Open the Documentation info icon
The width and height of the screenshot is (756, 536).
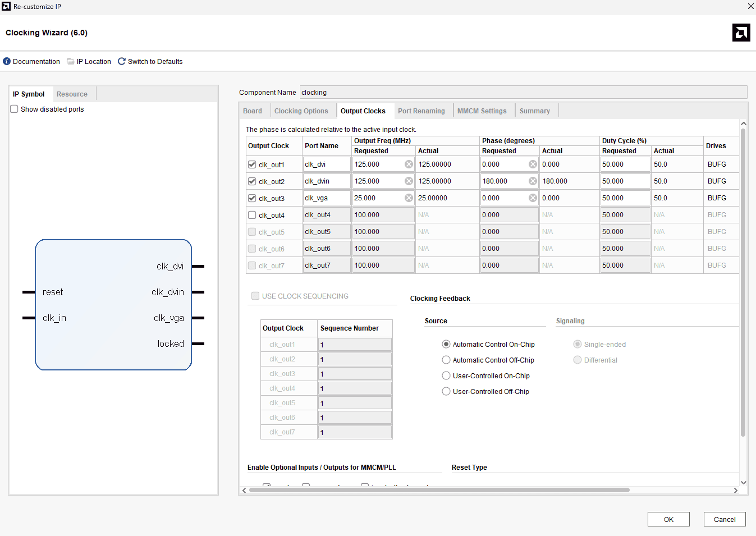[x=7, y=61]
